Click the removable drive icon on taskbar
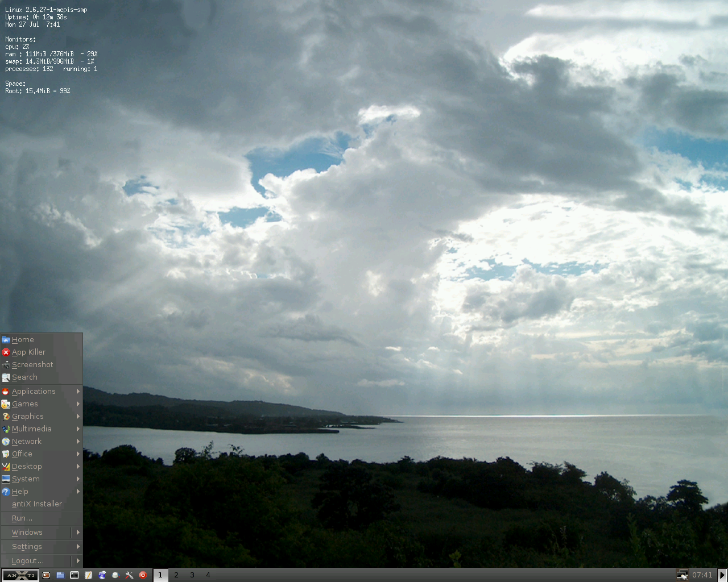 [115, 575]
